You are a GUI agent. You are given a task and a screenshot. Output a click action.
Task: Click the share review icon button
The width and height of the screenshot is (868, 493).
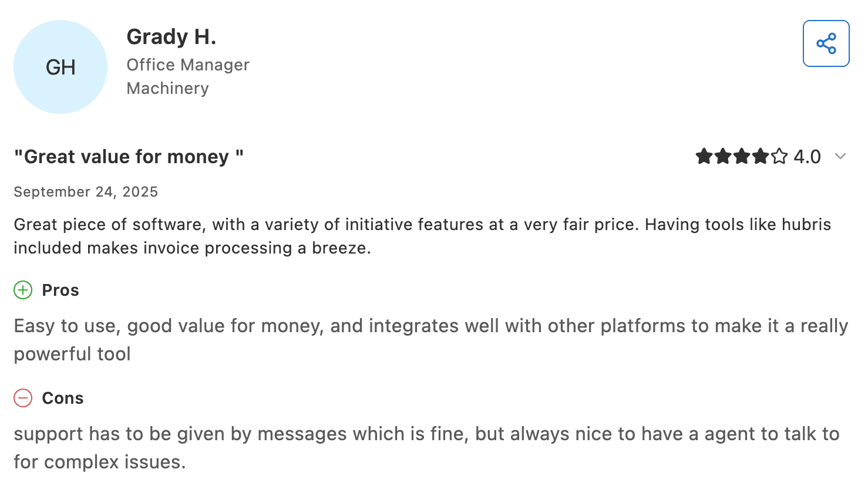click(826, 43)
